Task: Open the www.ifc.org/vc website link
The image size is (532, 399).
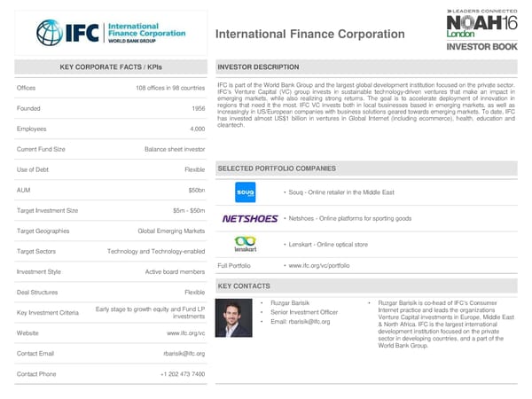Action: [186, 332]
